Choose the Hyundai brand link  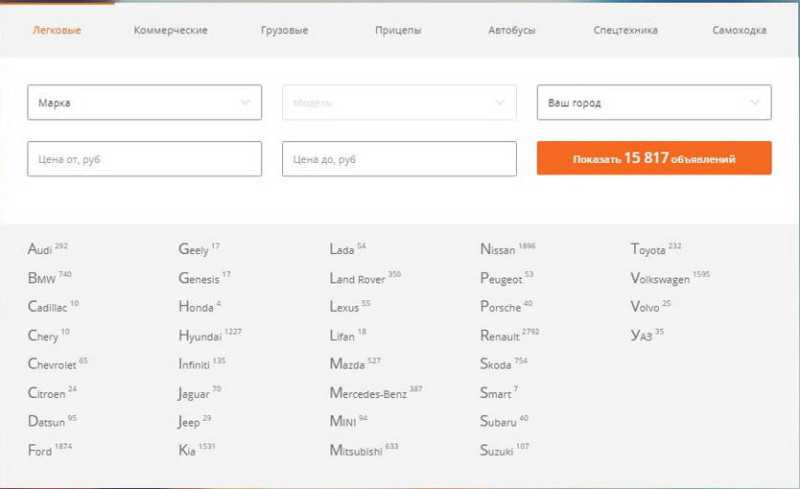(200, 336)
